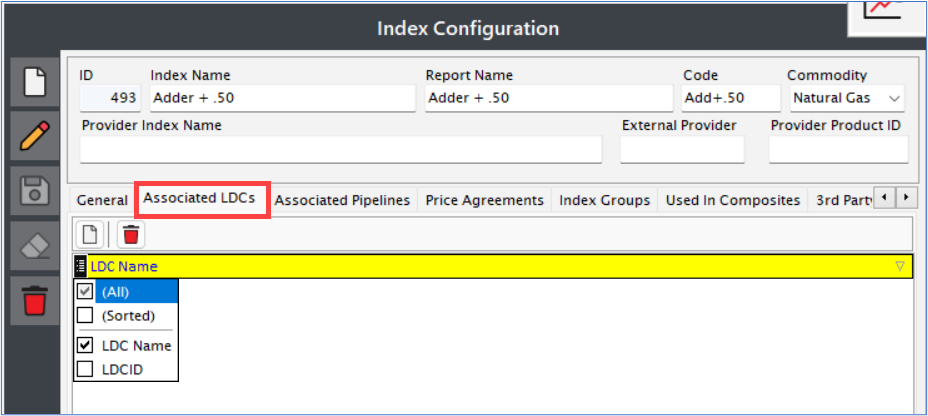Select the pencil Edit icon in sidebar
This screenshot has width=928, height=416.
click(34, 137)
